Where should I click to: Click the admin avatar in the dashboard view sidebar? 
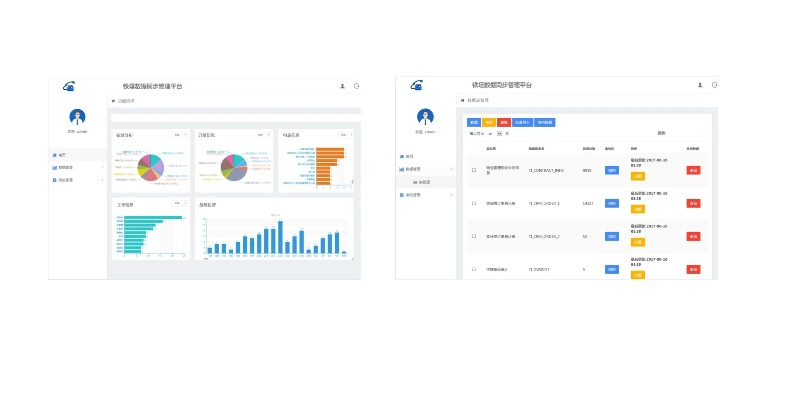pos(77,116)
